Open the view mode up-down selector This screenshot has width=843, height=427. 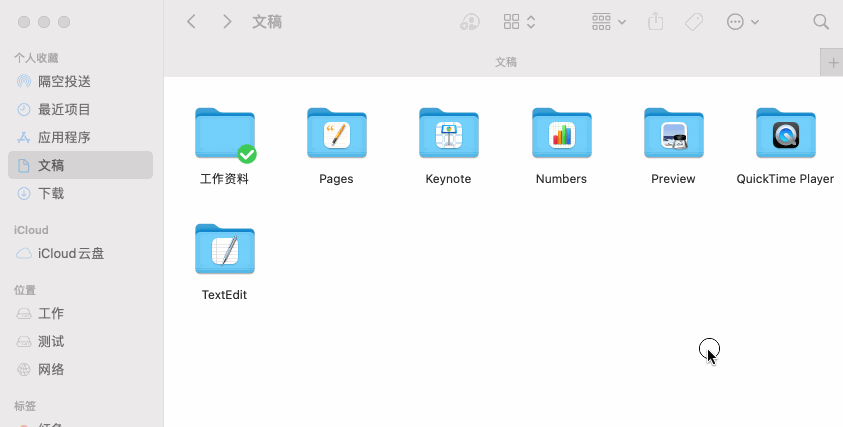[531, 22]
